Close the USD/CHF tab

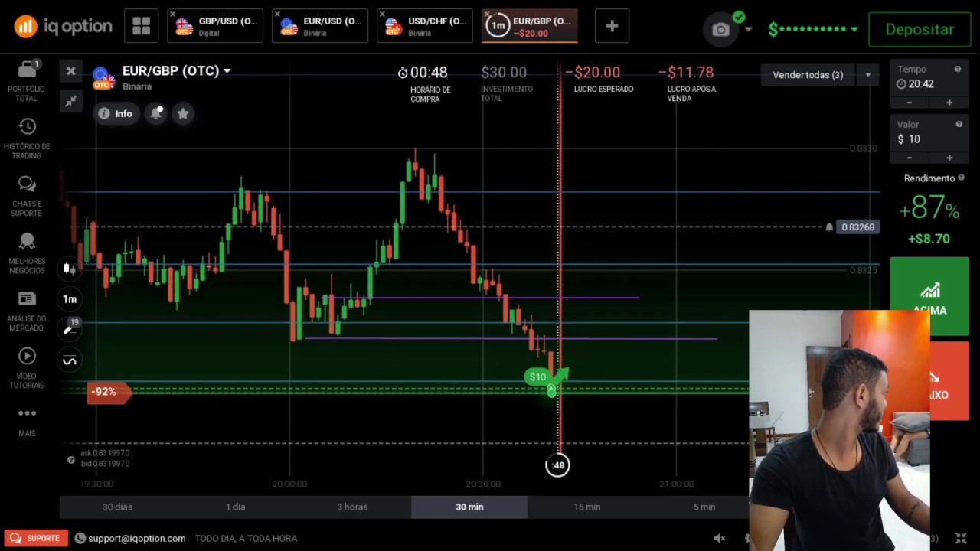coord(382,14)
